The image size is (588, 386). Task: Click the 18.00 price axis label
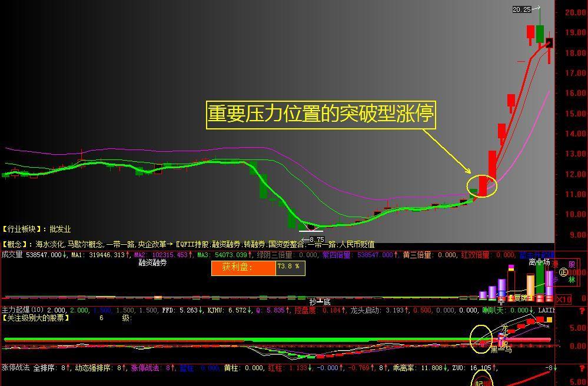point(575,53)
